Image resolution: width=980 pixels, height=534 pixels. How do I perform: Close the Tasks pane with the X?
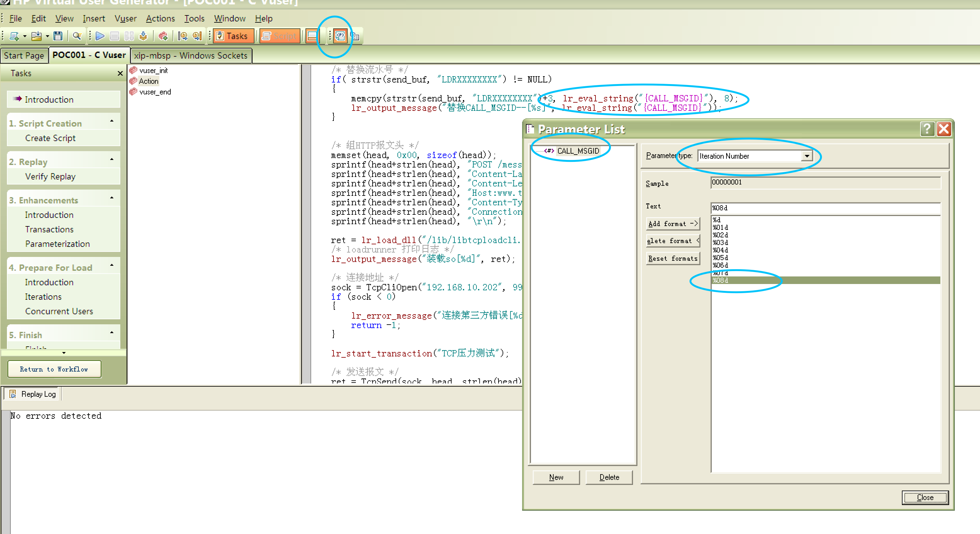120,73
